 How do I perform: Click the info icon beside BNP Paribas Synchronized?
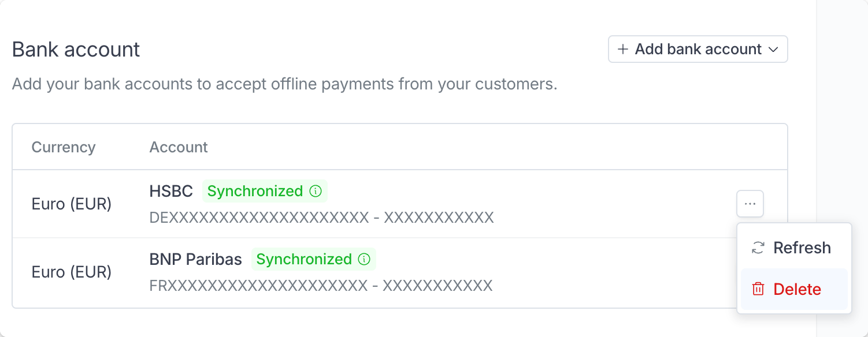364,259
